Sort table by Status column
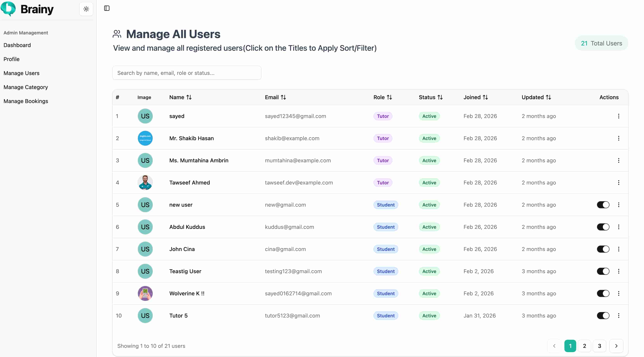 tap(431, 97)
